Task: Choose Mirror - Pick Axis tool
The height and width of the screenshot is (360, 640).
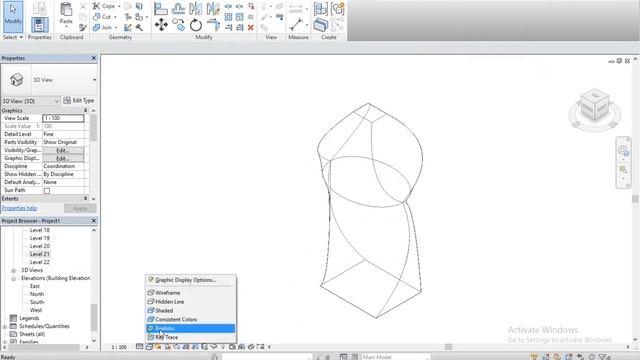Action: coord(196,9)
